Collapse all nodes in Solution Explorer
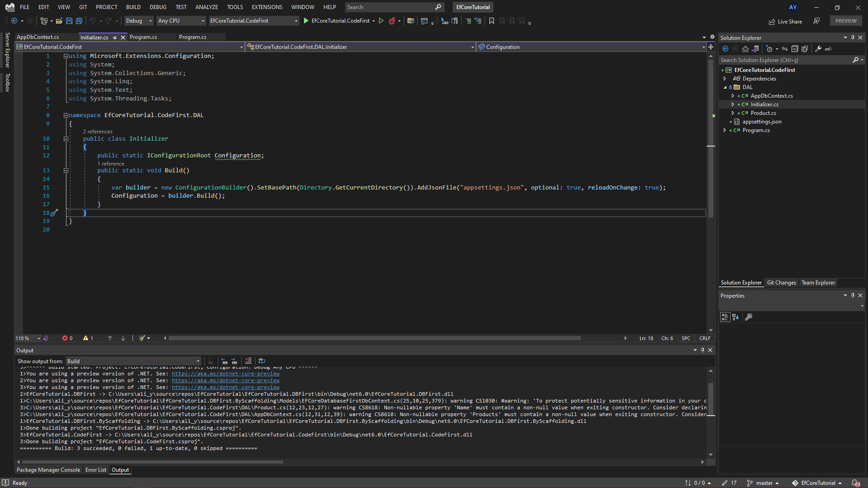This screenshot has width=868, height=488. pyautogui.click(x=795, y=49)
